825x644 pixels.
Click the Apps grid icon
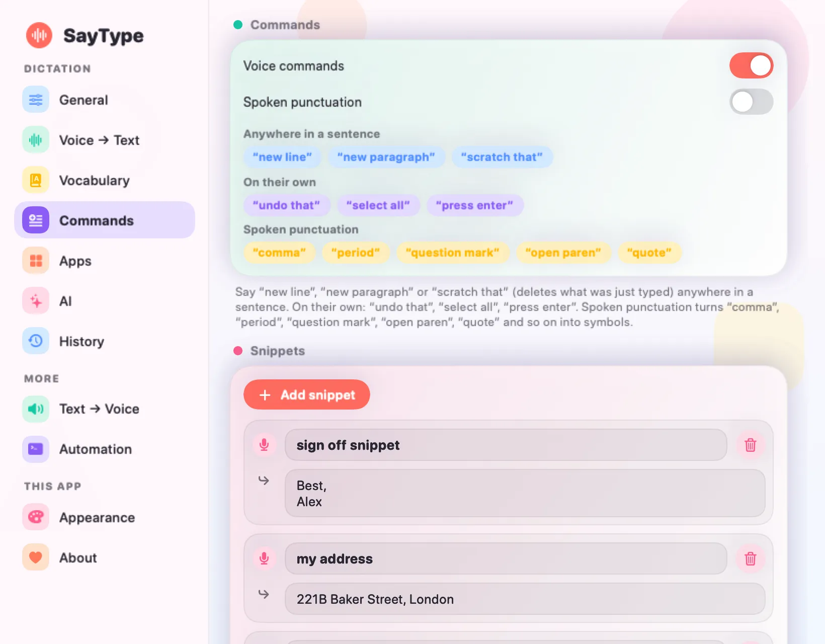36,261
